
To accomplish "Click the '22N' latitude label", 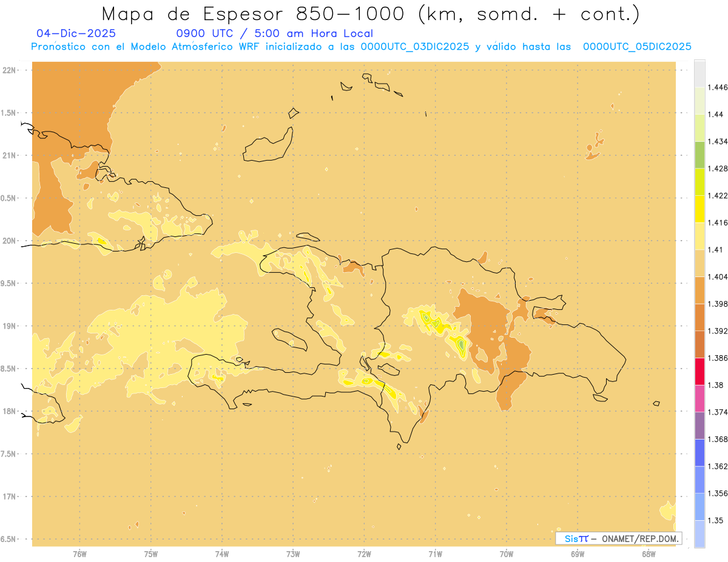I will point(9,70).
